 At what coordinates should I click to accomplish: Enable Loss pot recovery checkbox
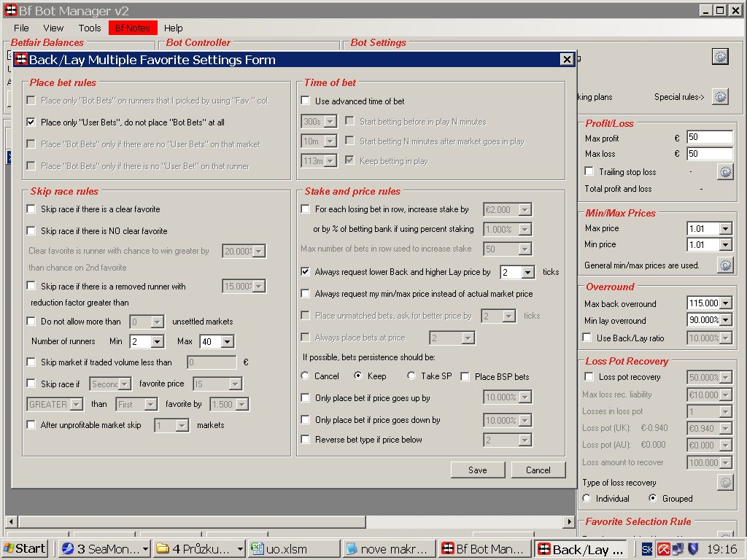pyautogui.click(x=589, y=377)
